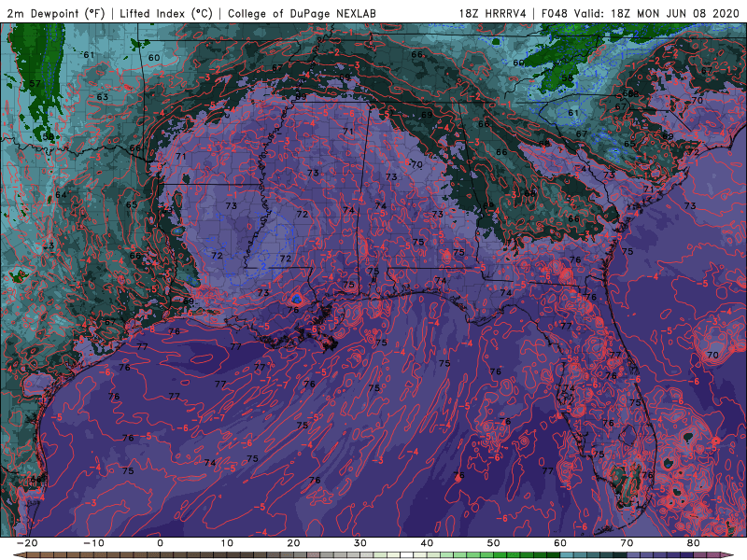Click the '50' label on the color scale
This screenshot has width=747, height=560.
click(494, 543)
